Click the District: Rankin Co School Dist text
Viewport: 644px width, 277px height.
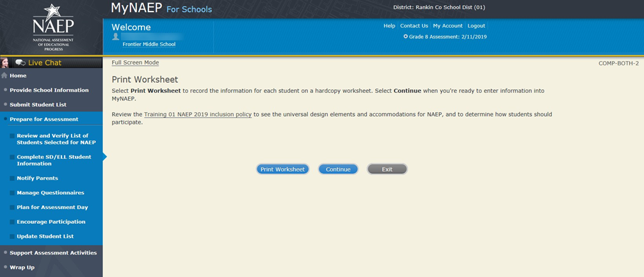pos(439,7)
